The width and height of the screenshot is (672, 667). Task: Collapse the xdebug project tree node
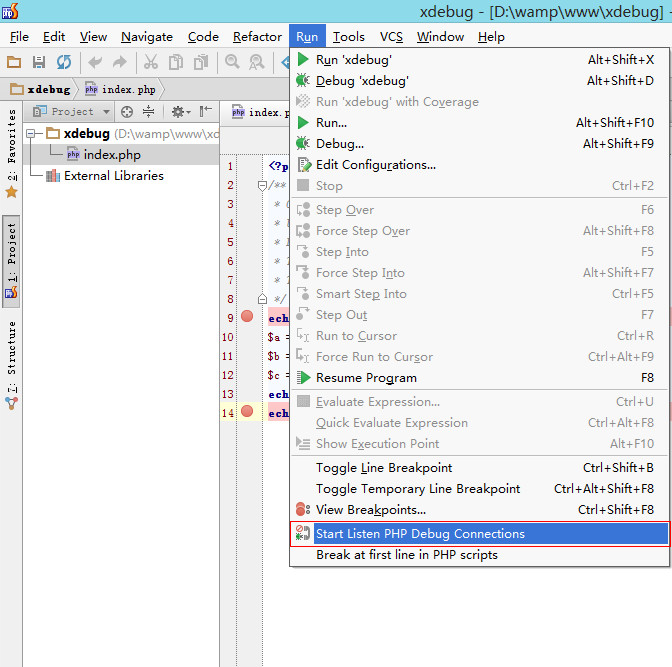[x=30, y=134]
